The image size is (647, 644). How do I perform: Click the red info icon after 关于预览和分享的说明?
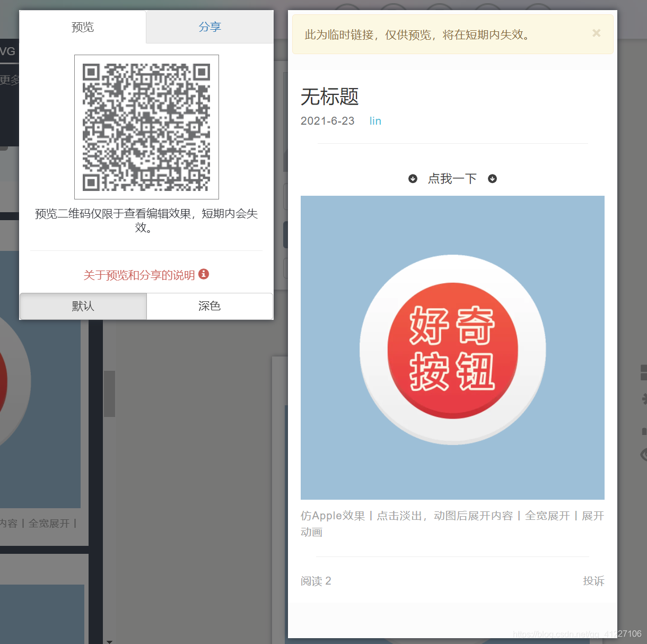click(204, 274)
